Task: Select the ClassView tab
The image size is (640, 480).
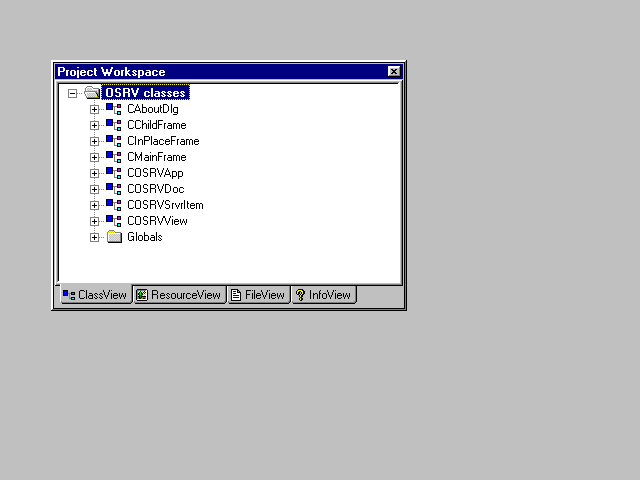Action: (x=95, y=295)
